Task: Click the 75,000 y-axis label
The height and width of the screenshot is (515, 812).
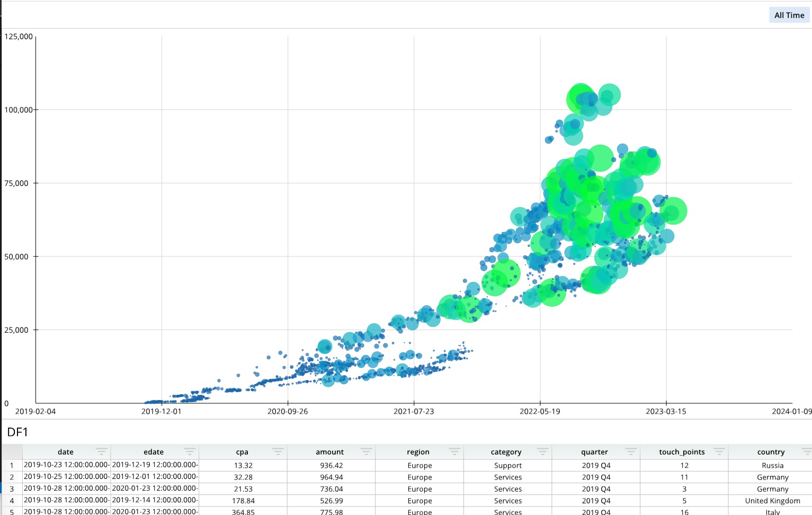Action: [x=16, y=183]
